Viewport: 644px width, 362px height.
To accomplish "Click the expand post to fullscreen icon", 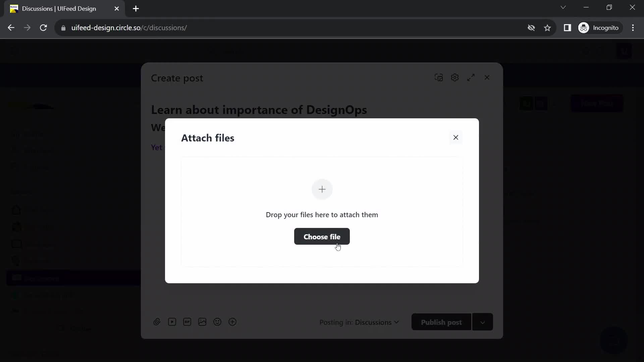I will [x=471, y=77].
